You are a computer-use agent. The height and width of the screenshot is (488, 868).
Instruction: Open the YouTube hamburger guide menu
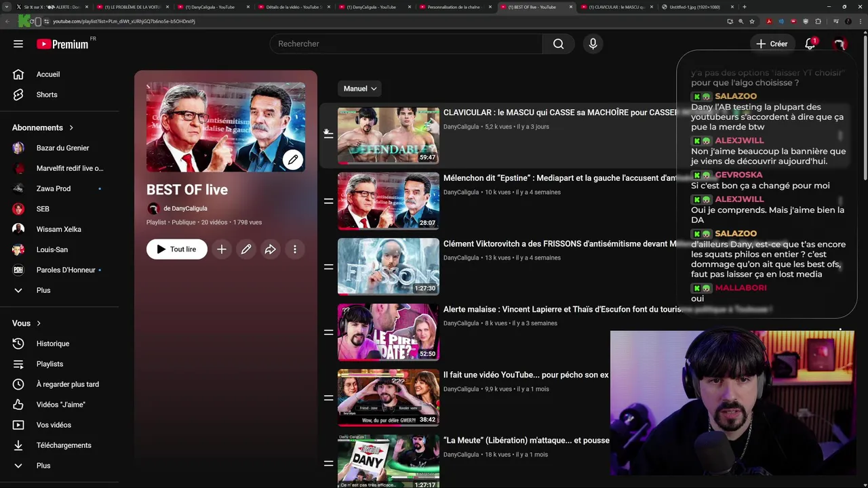click(18, 44)
